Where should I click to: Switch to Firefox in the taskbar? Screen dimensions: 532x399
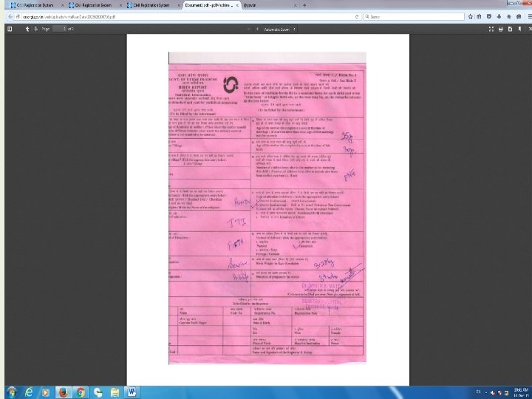[64, 392]
